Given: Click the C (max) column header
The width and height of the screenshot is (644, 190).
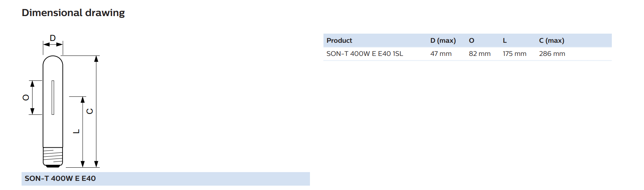Looking at the screenshot, I should [552, 41].
